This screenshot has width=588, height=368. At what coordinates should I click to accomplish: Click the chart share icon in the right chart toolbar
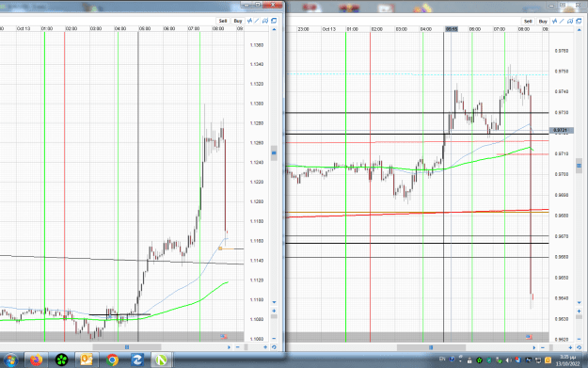tap(571, 22)
